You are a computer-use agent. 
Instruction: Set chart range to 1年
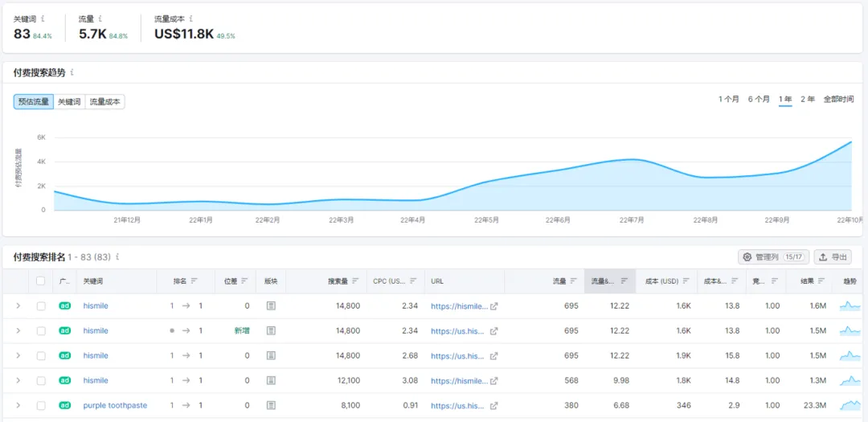[x=785, y=99]
